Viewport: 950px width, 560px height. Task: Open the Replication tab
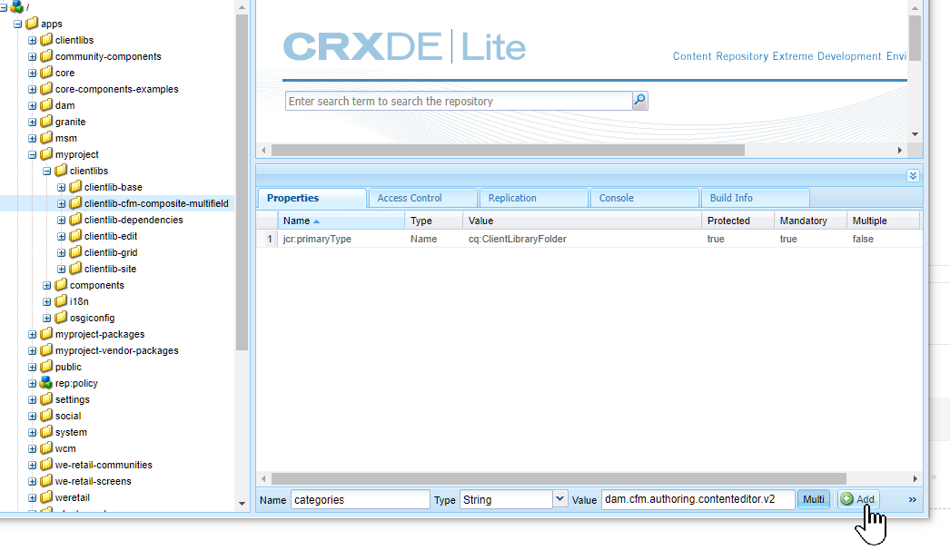(x=534, y=198)
